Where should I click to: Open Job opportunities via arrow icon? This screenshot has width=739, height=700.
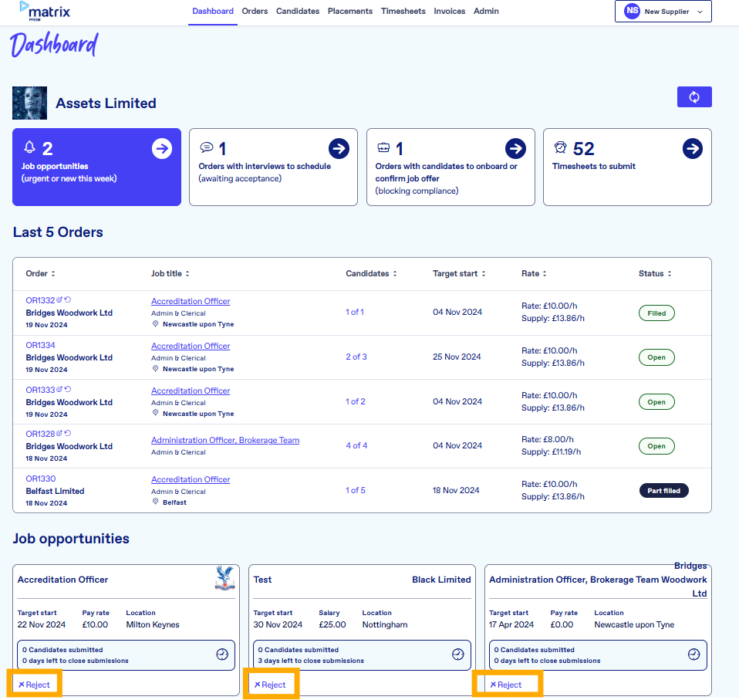[x=162, y=149]
